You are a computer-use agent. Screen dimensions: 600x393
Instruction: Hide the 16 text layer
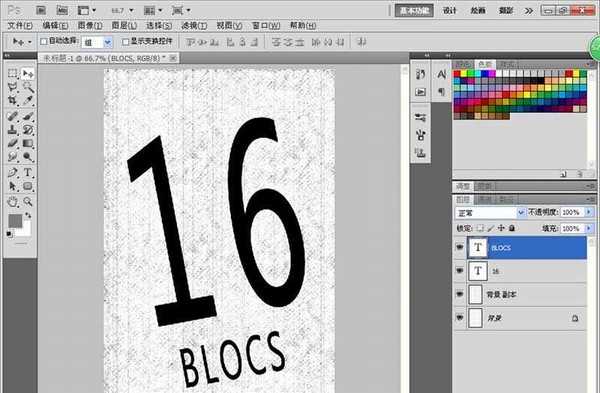pyautogui.click(x=460, y=271)
